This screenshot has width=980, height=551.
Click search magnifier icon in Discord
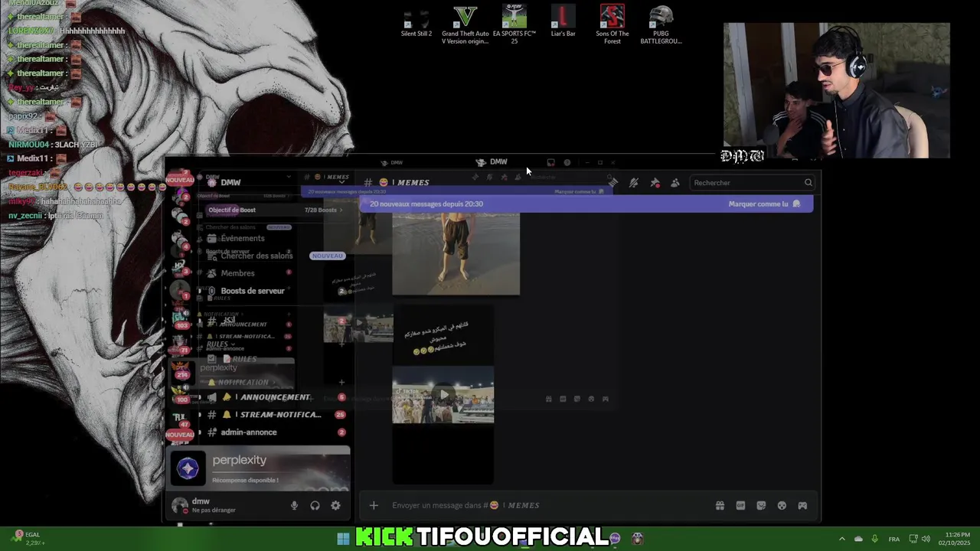point(808,183)
